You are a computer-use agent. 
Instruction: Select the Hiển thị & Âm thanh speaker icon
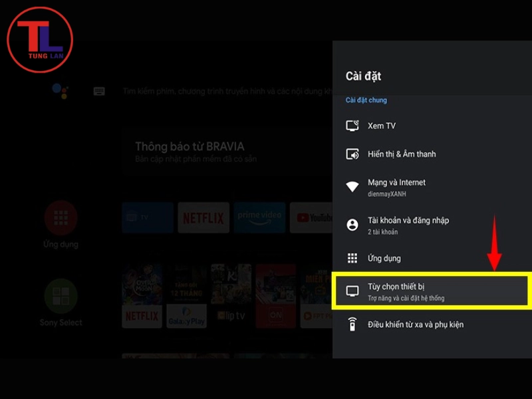[353, 154]
